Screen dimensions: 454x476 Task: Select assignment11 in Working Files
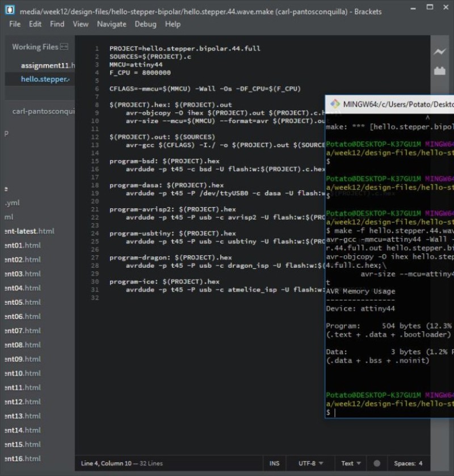point(48,66)
